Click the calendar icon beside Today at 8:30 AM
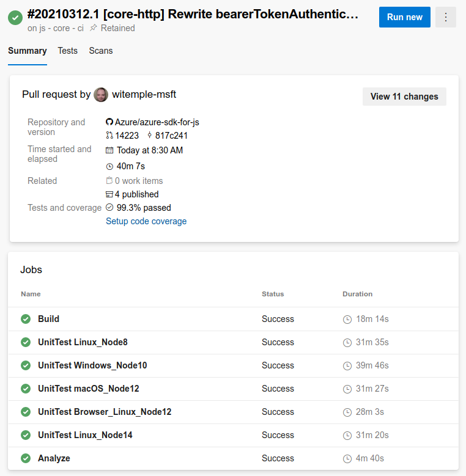466x476 pixels. (x=109, y=150)
